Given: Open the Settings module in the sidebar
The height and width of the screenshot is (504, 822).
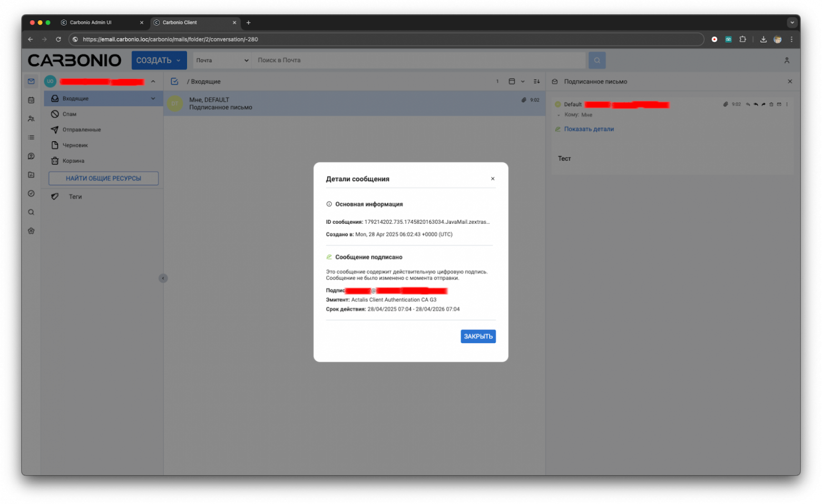Looking at the screenshot, I should pyautogui.click(x=31, y=231).
